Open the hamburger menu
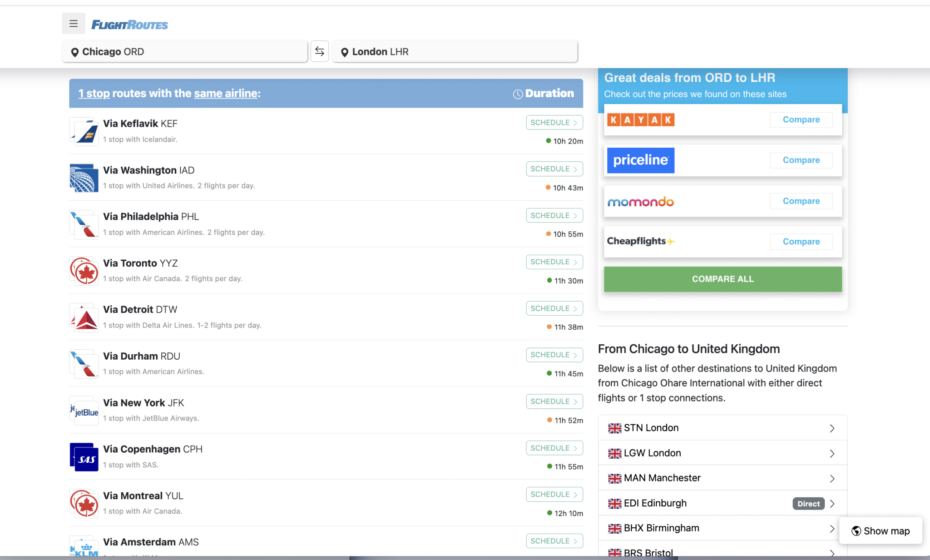The height and width of the screenshot is (560, 930). (x=74, y=24)
